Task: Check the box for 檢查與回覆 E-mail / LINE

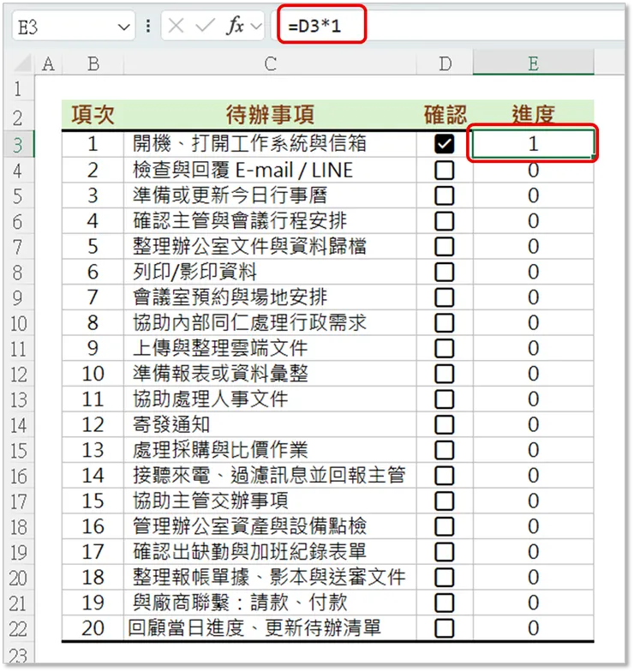Action: pos(444,170)
